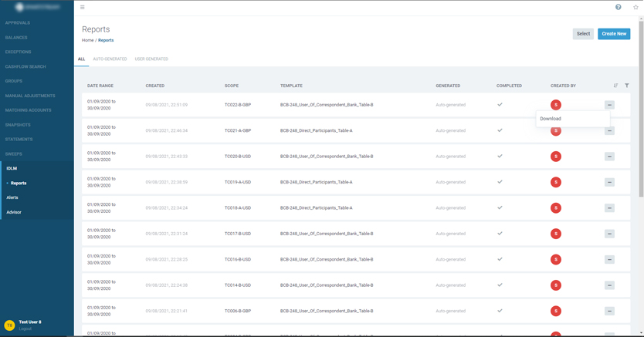
Task: Go to Home via breadcrumb link
Action: coord(87,40)
